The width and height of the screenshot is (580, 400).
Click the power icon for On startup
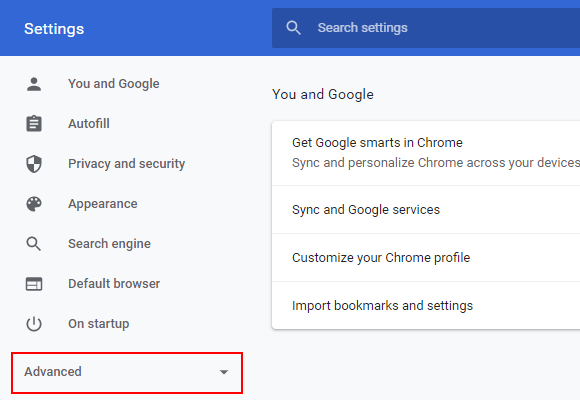pyautogui.click(x=34, y=324)
